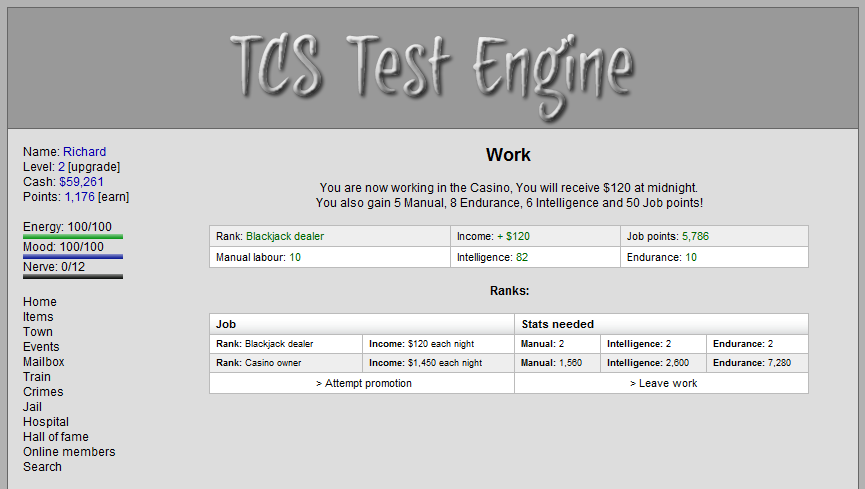Click the green Energy bar
This screenshot has width=865, height=489.
[x=73, y=237]
